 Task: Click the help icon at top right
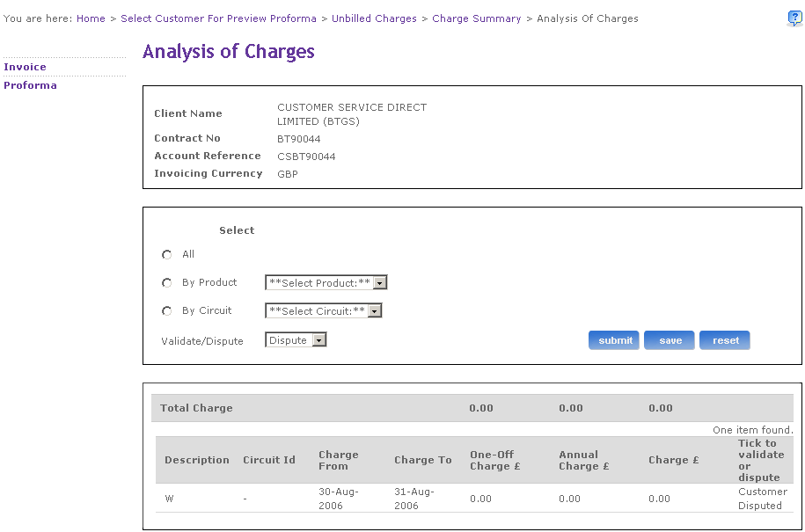coord(794,18)
